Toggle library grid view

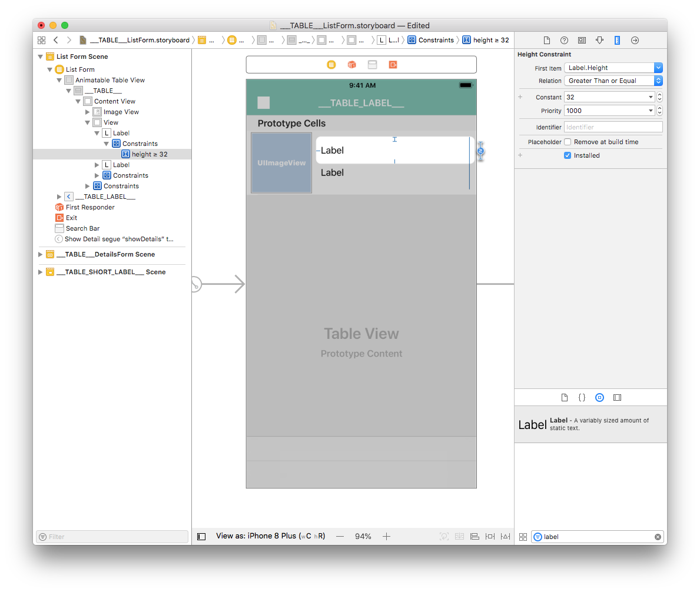[523, 537]
